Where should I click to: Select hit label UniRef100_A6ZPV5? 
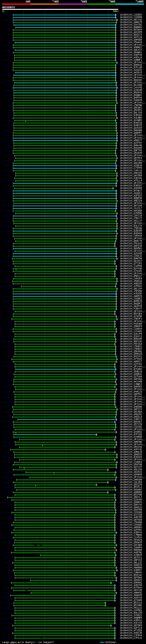131,306
